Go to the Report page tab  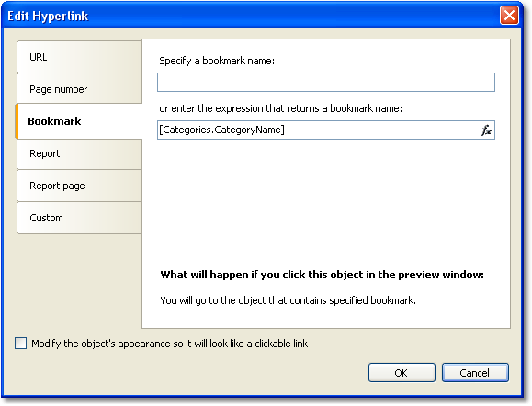click(79, 186)
